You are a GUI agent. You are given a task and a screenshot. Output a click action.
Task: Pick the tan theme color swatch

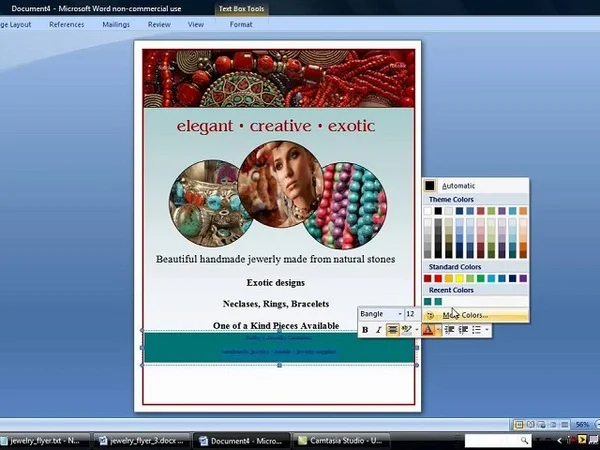(x=449, y=211)
